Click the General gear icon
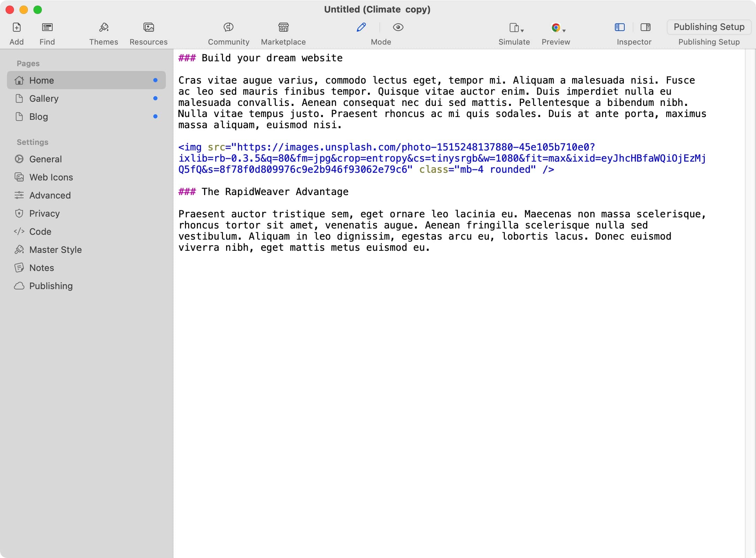The width and height of the screenshot is (756, 558). [19, 159]
